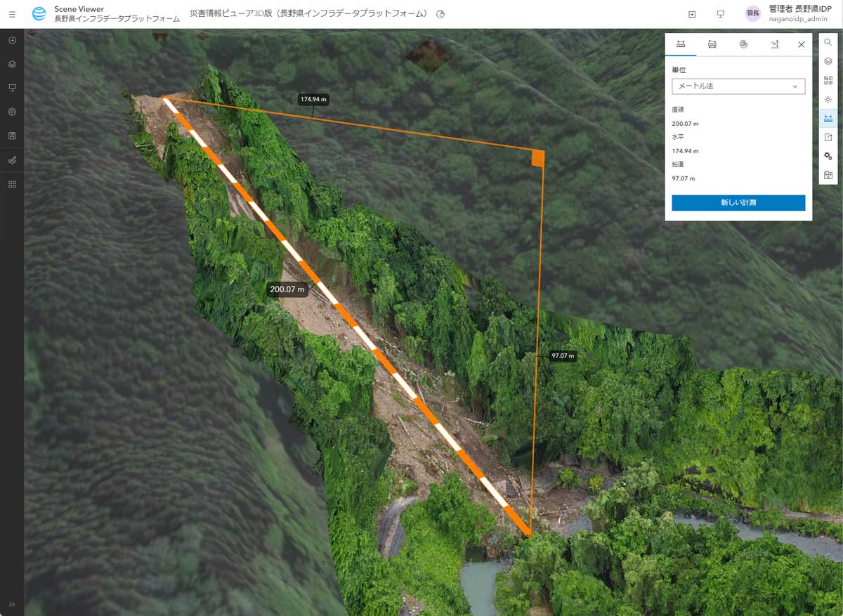The width and height of the screenshot is (843, 616).
Task: Open Layer manager in the dark left sidebar
Action: point(12,64)
